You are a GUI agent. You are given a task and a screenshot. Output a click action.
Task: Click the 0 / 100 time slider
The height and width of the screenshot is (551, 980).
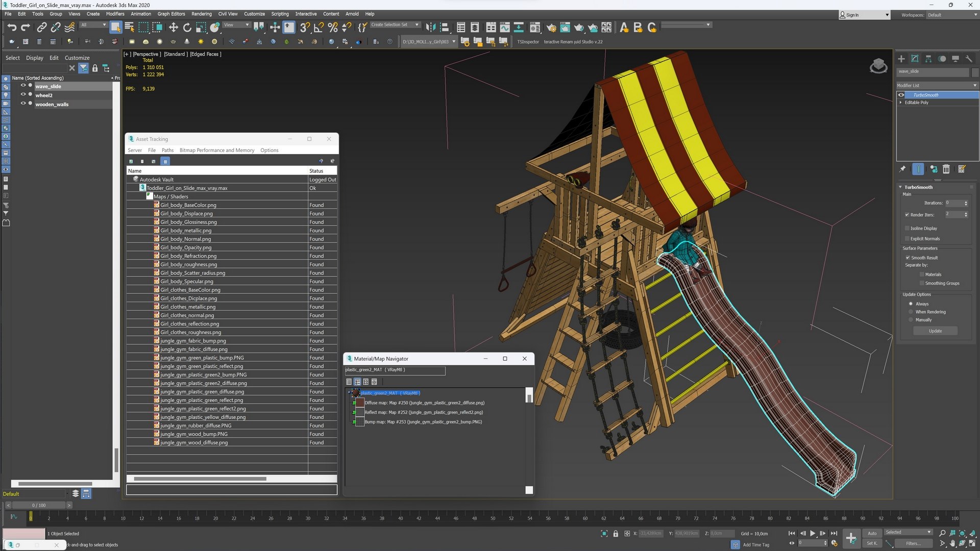coord(39,505)
